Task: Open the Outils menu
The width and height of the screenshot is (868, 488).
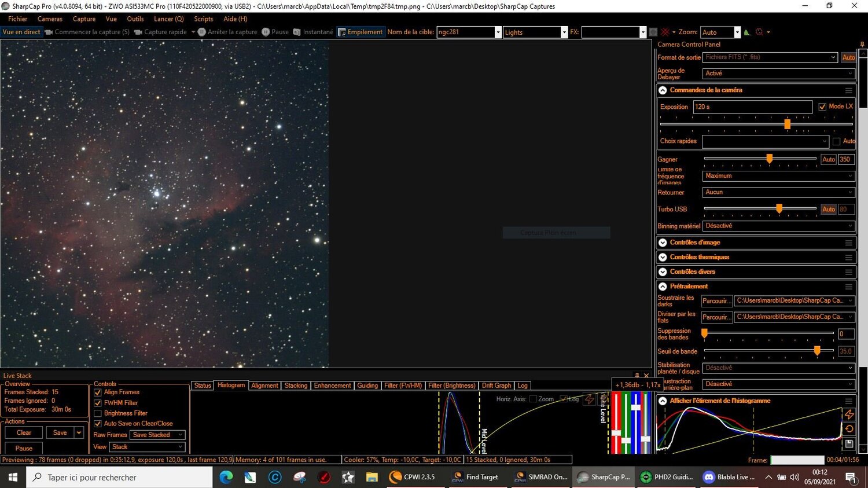Action: point(135,19)
